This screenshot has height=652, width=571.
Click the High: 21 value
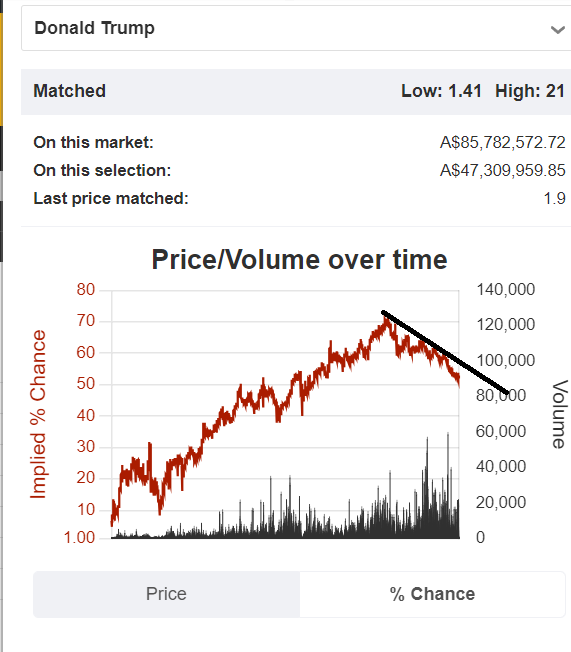click(x=530, y=91)
